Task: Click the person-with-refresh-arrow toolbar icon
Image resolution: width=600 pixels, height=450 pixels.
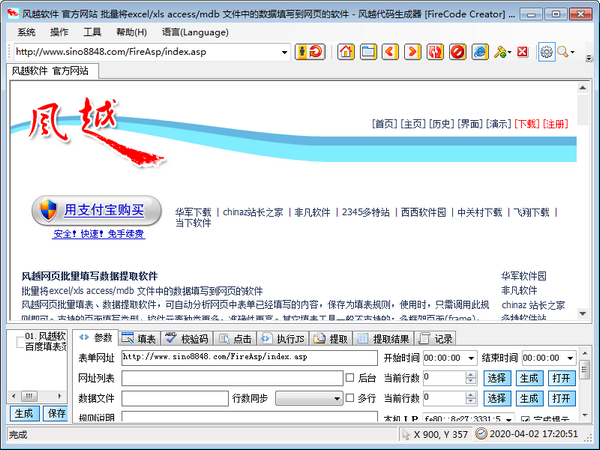Action: click(x=310, y=52)
